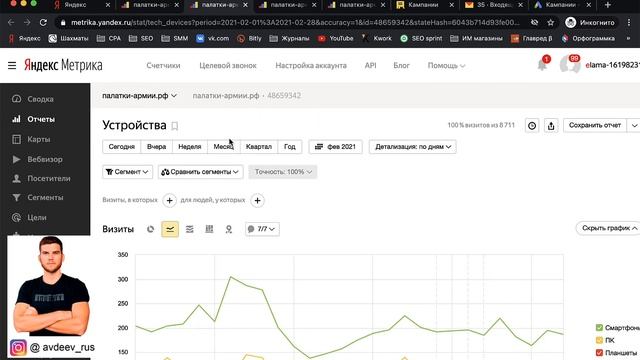Click Сохранить отчет button
Image resolution: width=640 pixels, height=360 pixels.
click(x=595, y=125)
